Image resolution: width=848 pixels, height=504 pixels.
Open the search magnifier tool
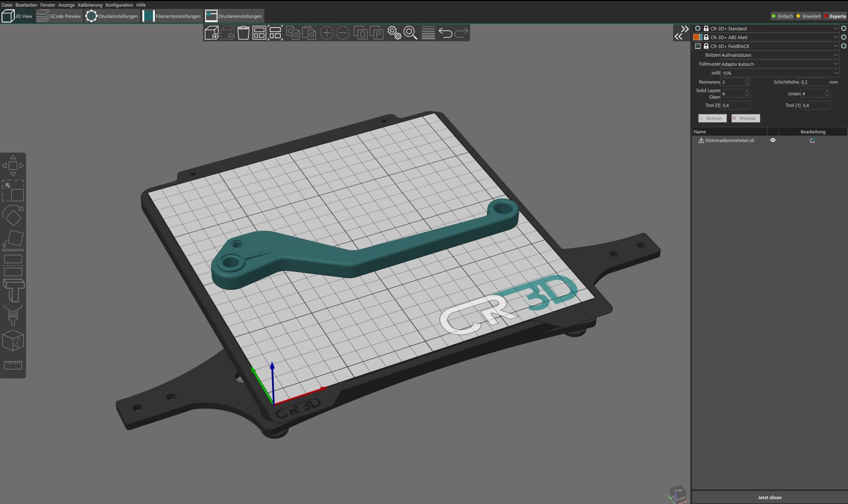(410, 33)
